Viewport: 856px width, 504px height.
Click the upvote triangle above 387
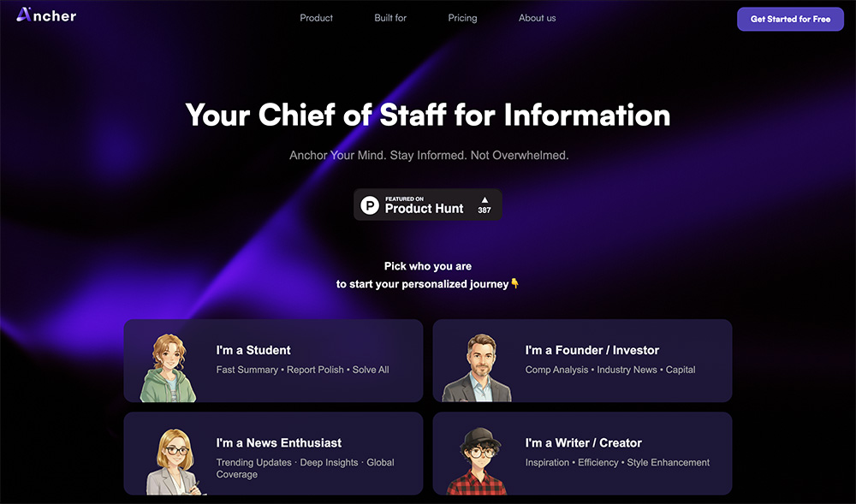(x=484, y=199)
